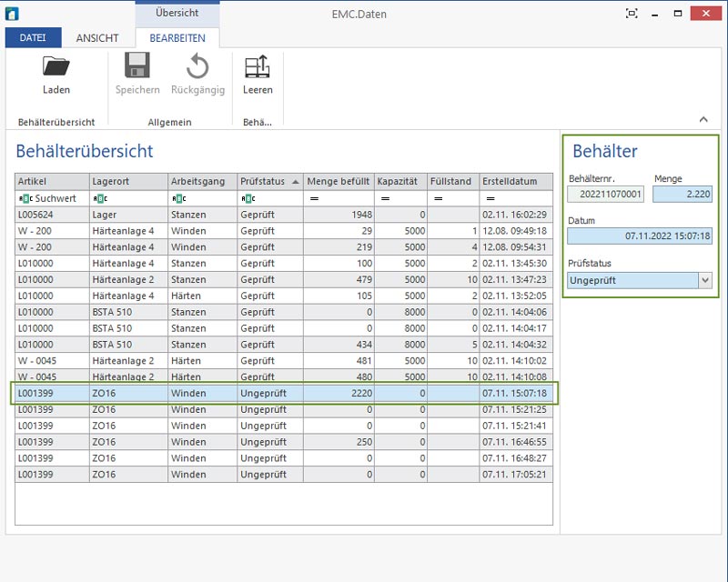The width and height of the screenshot is (728, 582).
Task: Open the Lagerort filter operator icon
Action: click(x=99, y=198)
